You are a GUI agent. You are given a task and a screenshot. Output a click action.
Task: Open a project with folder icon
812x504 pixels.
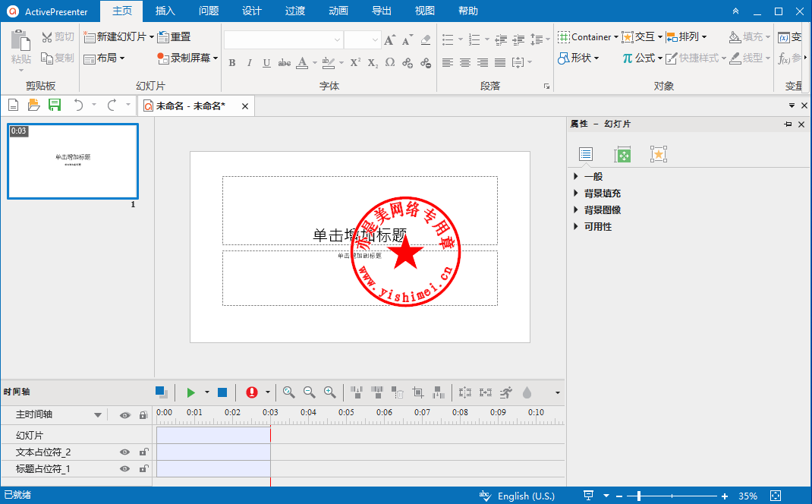[x=33, y=106]
